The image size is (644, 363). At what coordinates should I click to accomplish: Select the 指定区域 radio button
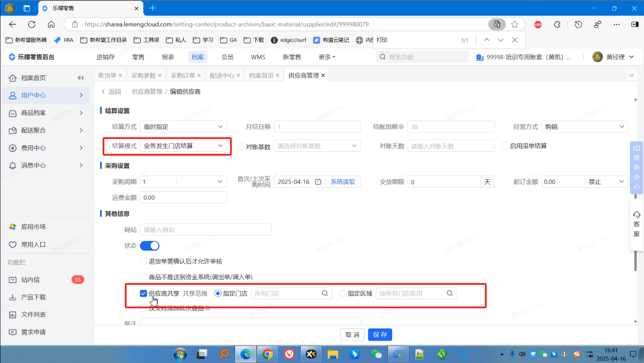[x=343, y=293]
